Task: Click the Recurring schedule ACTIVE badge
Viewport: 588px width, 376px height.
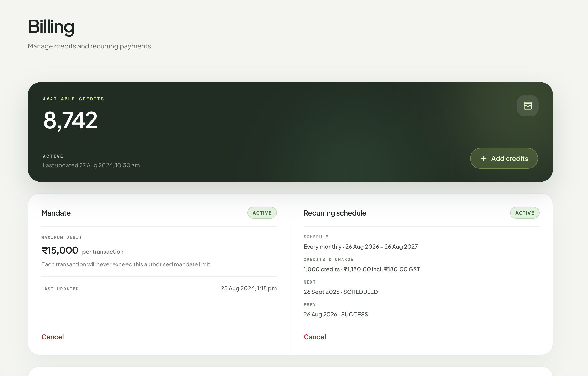Action: [524, 213]
